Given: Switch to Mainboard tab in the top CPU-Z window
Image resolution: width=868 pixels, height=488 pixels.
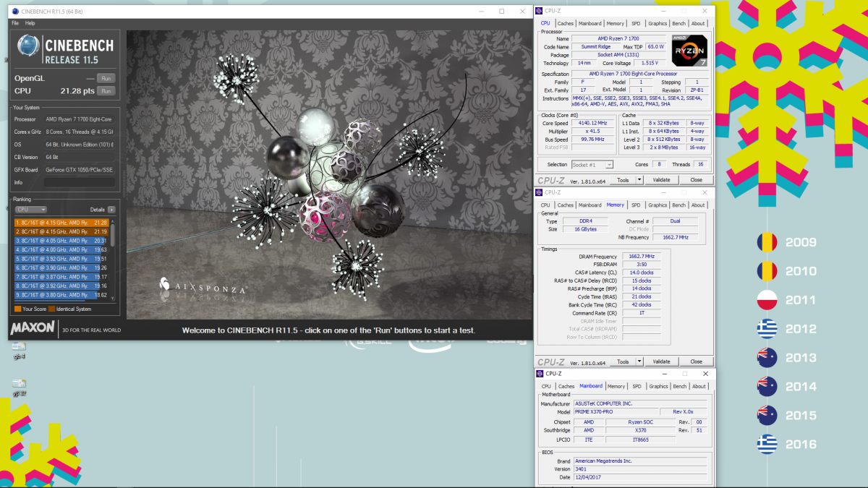Looking at the screenshot, I should pos(590,24).
